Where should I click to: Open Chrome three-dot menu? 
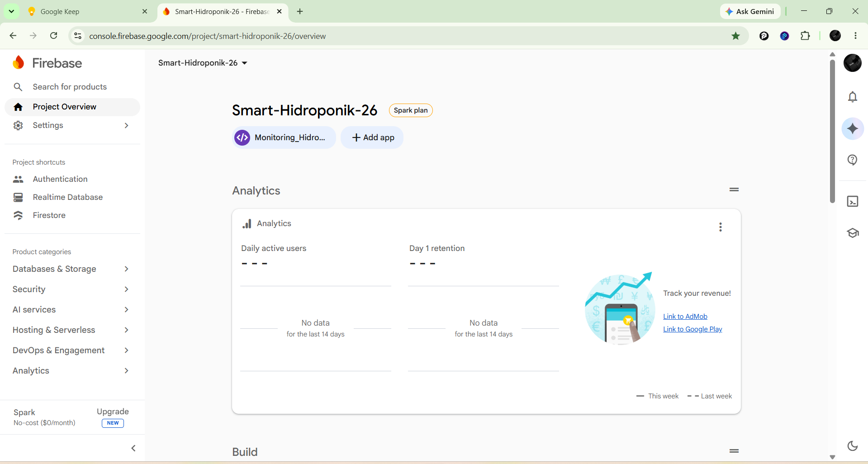(x=855, y=36)
